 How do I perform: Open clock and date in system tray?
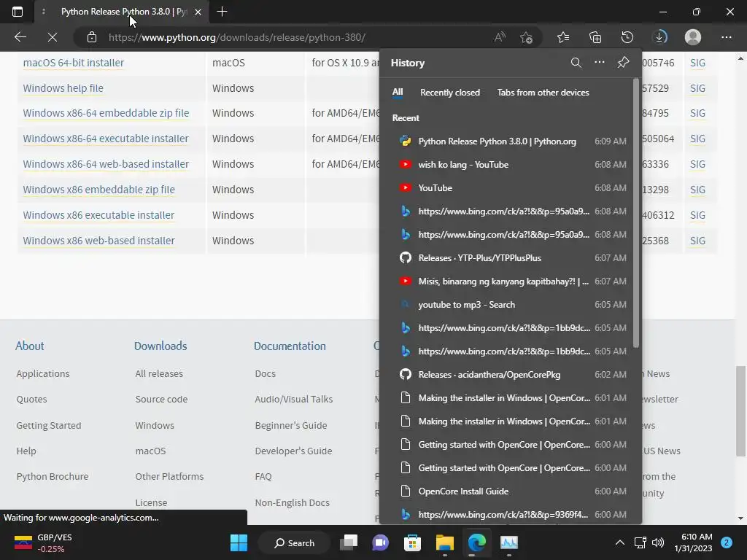click(x=693, y=542)
